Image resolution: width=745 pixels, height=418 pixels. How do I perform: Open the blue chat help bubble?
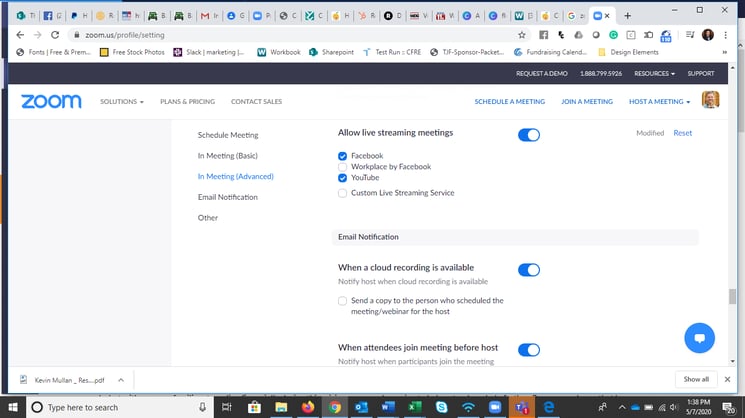point(699,338)
